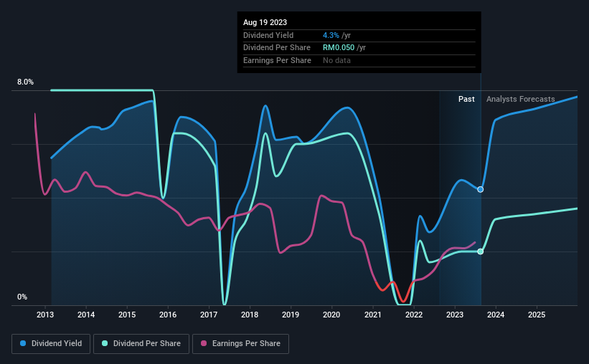Click the 2018 x-axis label
Screen dimensions: 589x364
250,315
